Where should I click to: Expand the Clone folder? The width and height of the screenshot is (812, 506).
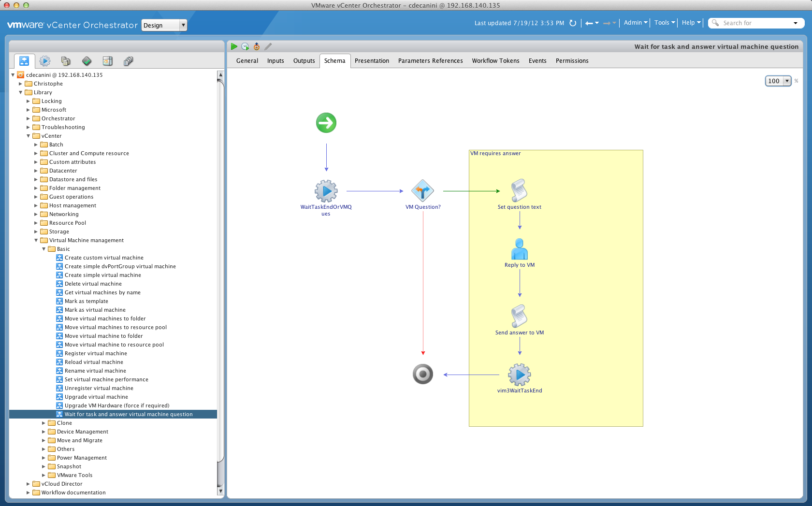coord(43,423)
